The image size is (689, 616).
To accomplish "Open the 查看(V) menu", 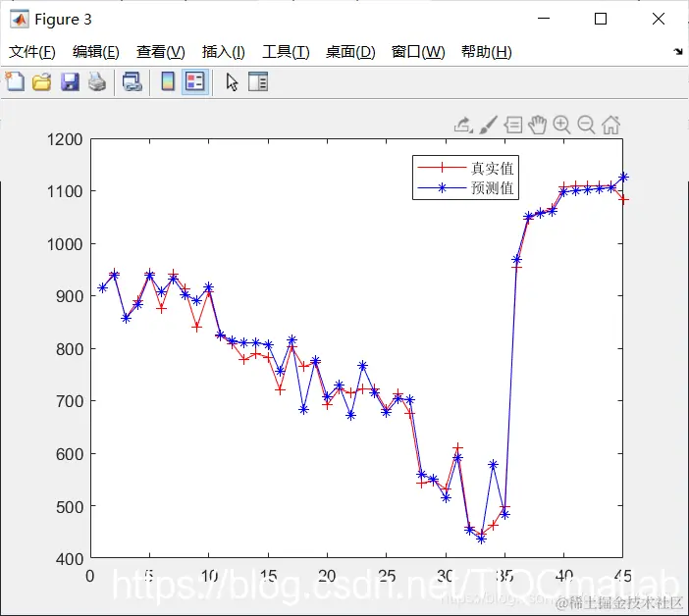I will tap(160, 52).
